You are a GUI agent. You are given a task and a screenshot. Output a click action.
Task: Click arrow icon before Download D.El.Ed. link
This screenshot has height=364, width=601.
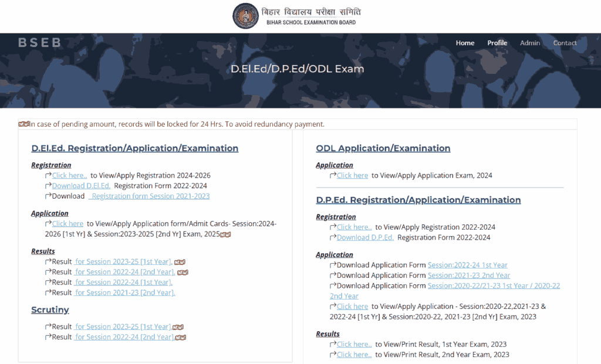coord(48,186)
